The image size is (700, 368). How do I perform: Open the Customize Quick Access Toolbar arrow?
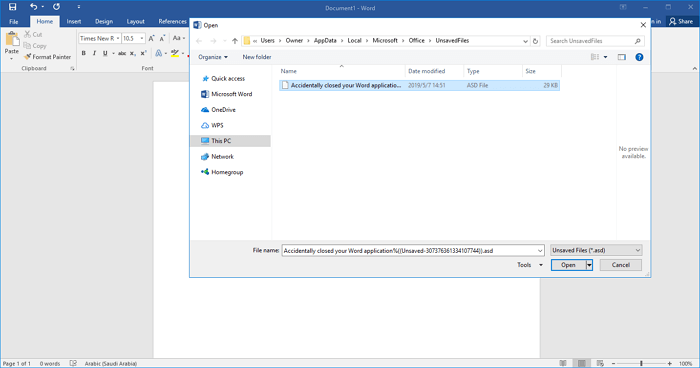tap(79, 7)
